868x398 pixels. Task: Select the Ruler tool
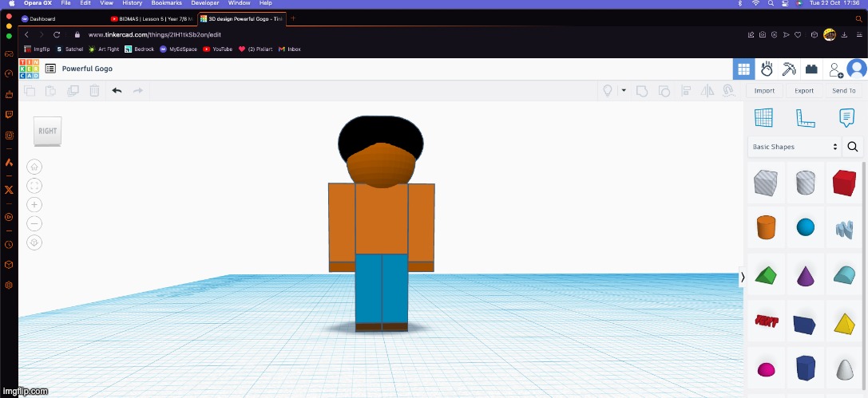pyautogui.click(x=805, y=118)
